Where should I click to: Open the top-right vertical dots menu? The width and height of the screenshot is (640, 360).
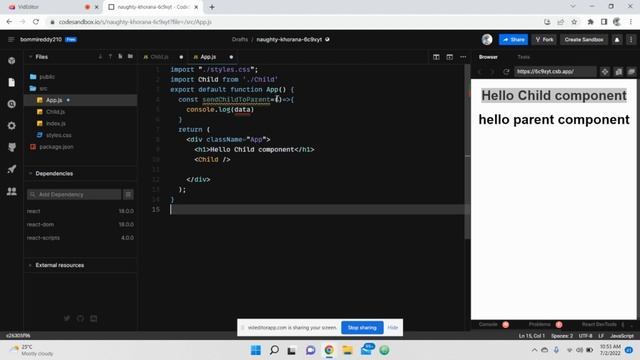[x=631, y=40]
